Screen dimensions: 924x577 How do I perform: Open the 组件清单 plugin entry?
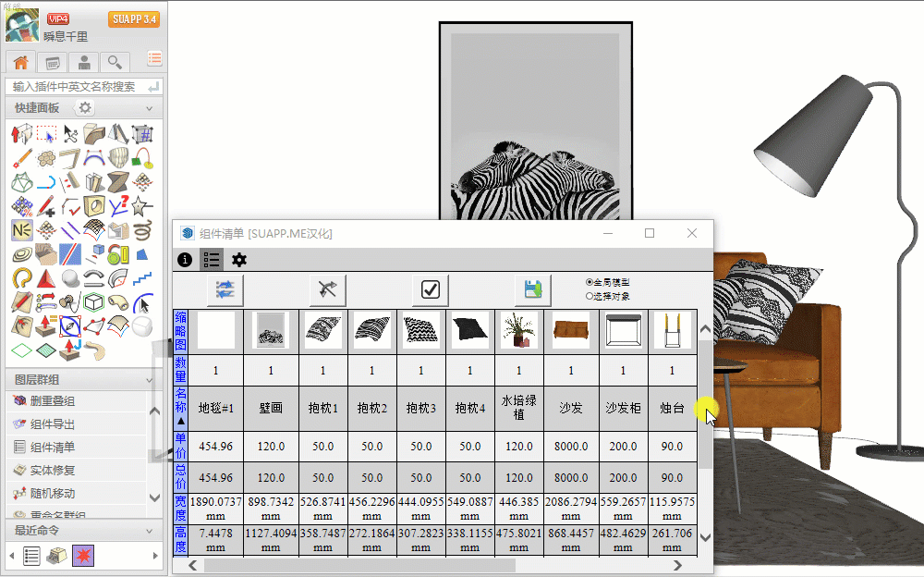click(76, 448)
